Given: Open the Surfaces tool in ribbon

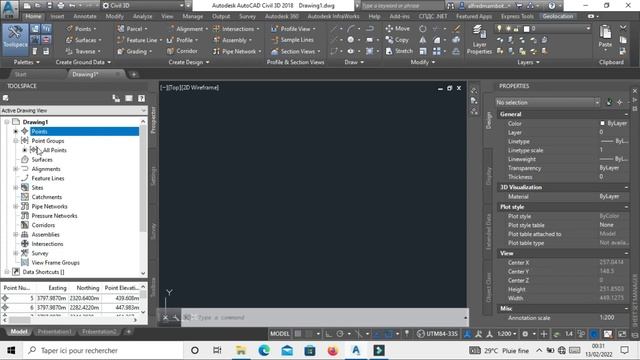Looking at the screenshot, I should [x=83, y=40].
